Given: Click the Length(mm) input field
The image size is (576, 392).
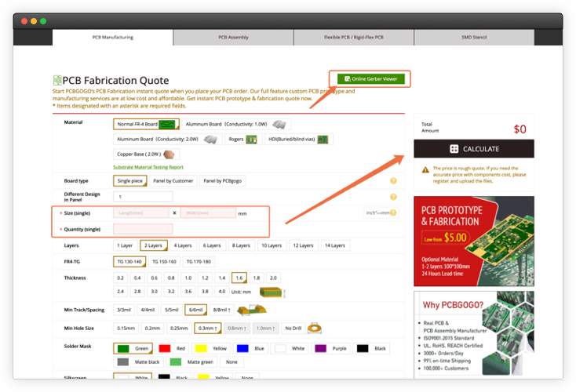Looking at the screenshot, I should point(141,213).
